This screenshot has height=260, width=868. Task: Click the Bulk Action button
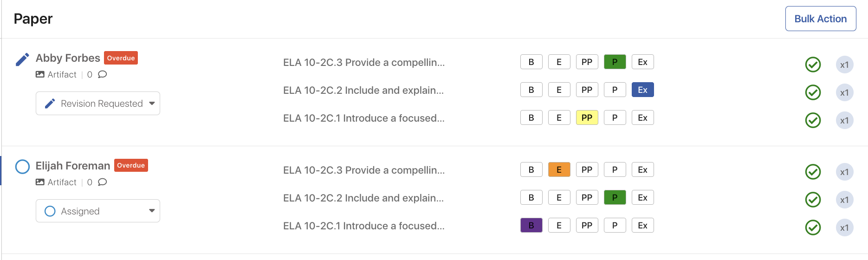pyautogui.click(x=820, y=19)
